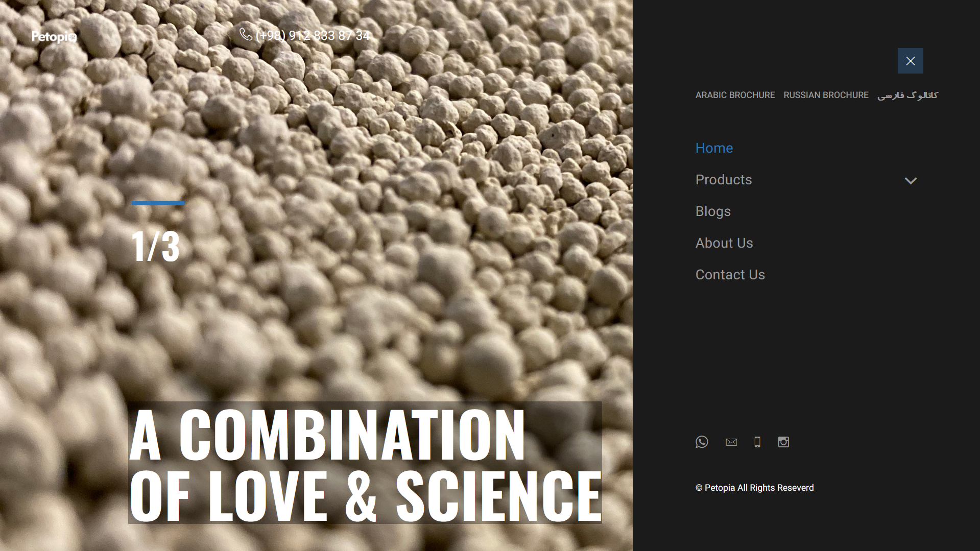Click the phone number (+98) 912 833 87 34
980x551 pixels.
(x=313, y=36)
